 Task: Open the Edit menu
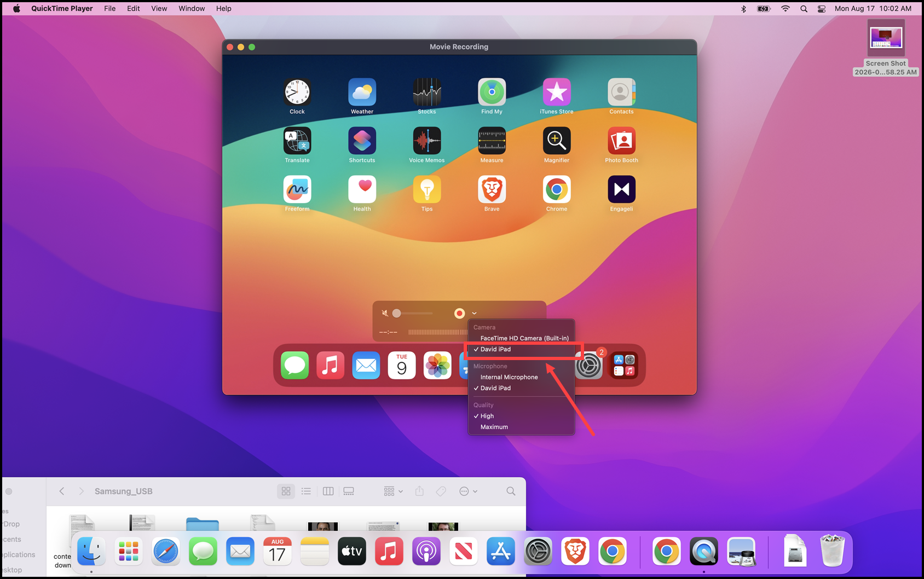(x=134, y=8)
